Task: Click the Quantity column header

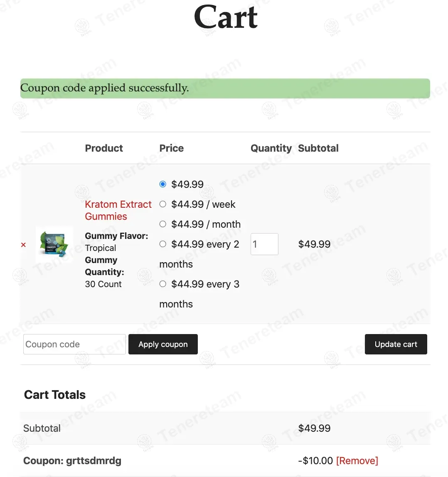Action: coord(271,148)
